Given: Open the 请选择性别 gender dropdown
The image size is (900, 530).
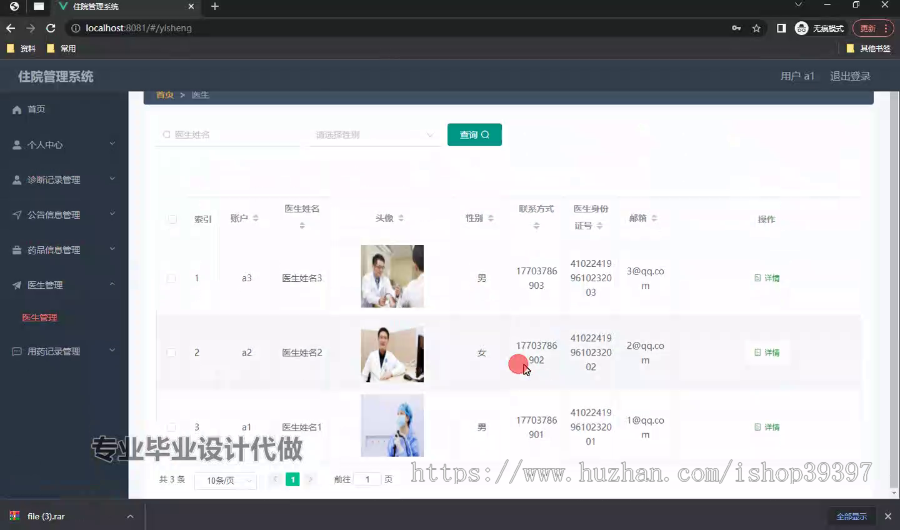Looking at the screenshot, I should 374,135.
